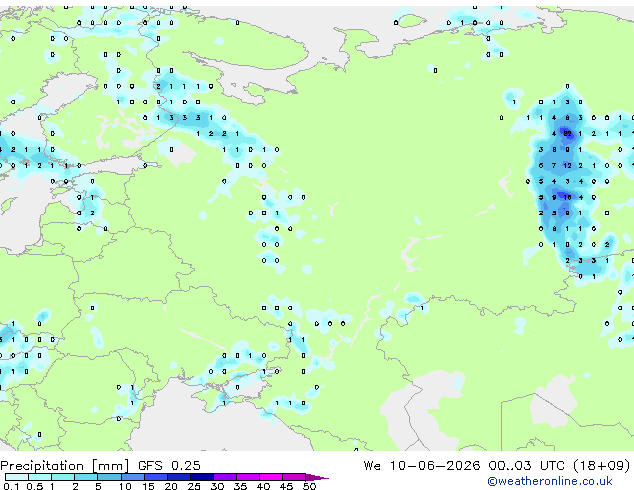Click the legend label "30"
Viewport: 634px width, 490px height.
pyautogui.click(x=217, y=486)
